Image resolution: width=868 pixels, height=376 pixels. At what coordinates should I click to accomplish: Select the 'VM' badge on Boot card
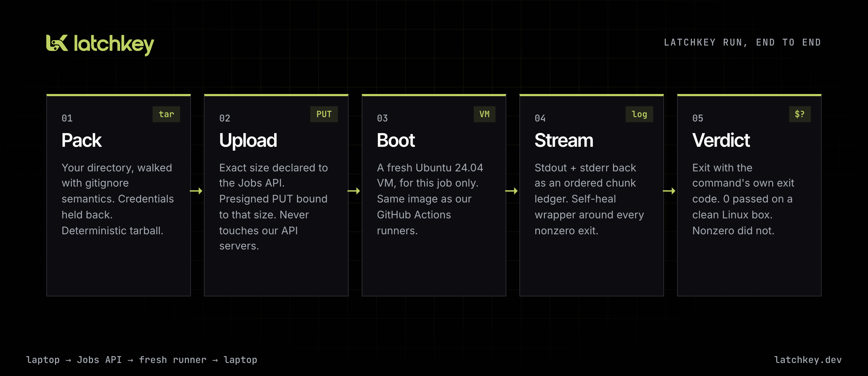485,114
